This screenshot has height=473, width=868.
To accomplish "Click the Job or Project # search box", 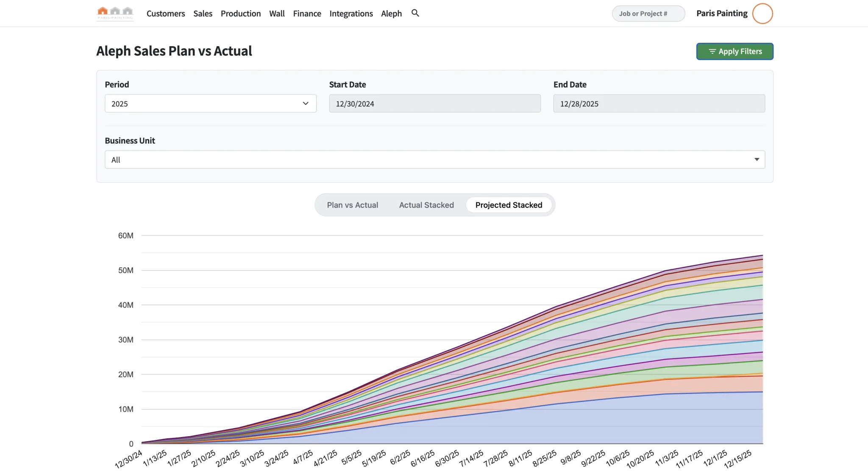I will 648,13.
